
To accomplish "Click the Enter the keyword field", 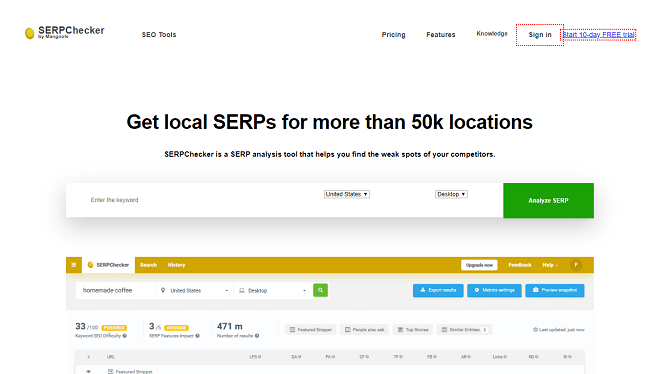I will pos(195,200).
